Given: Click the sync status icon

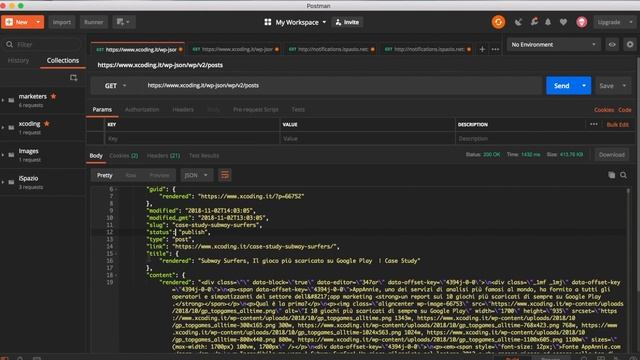Looking at the screenshot, I should (498, 22).
